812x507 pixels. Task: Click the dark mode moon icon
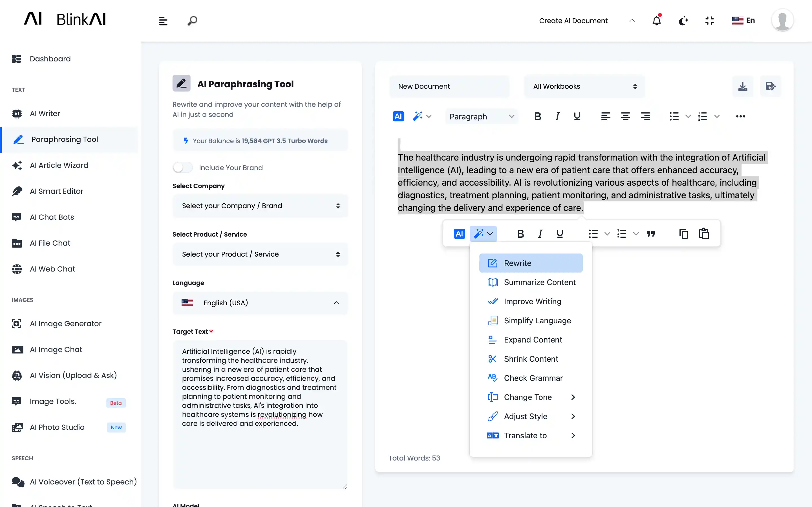683,21
